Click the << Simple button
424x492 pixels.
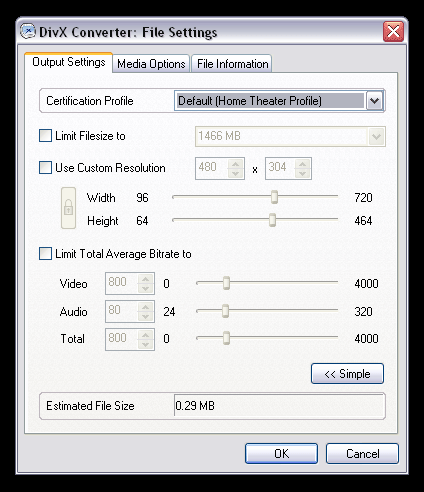347,374
